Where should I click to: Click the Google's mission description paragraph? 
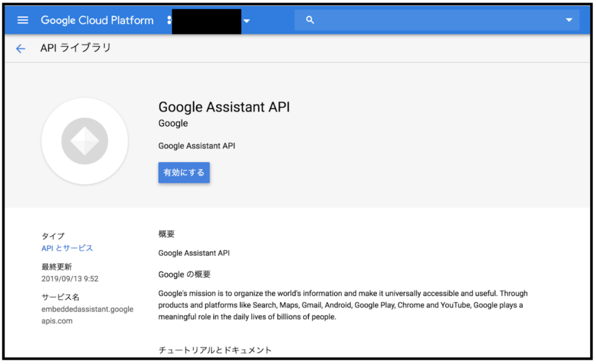343,305
